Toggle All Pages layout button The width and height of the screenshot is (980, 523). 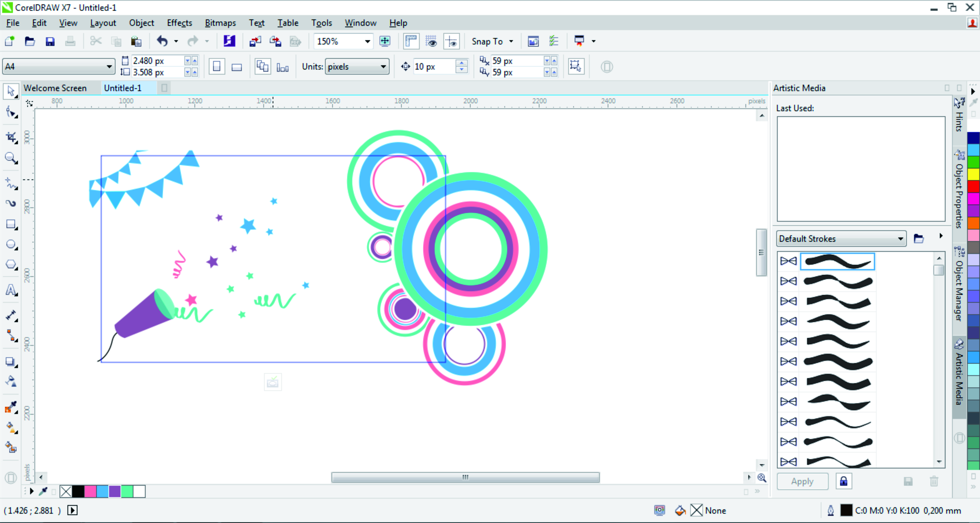tap(263, 67)
